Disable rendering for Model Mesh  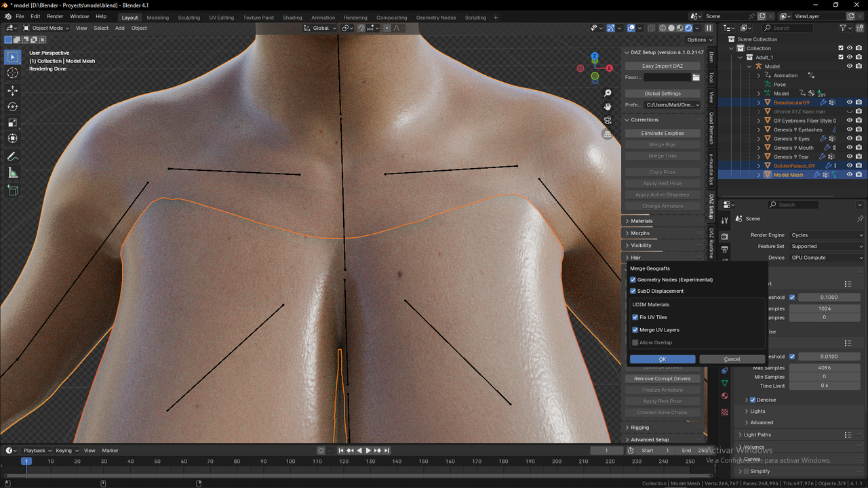click(x=859, y=175)
